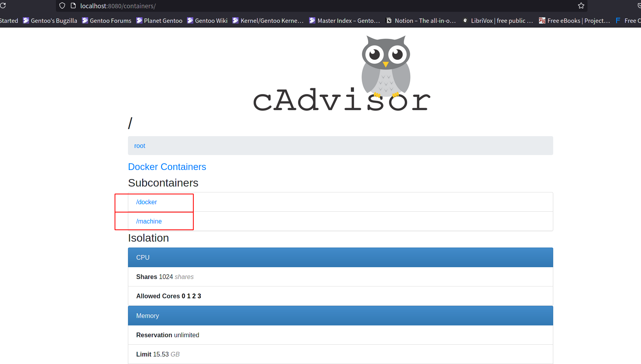Image resolution: width=641 pixels, height=364 pixels.
Task: Click the browser reload icon
Action: [x=3, y=6]
